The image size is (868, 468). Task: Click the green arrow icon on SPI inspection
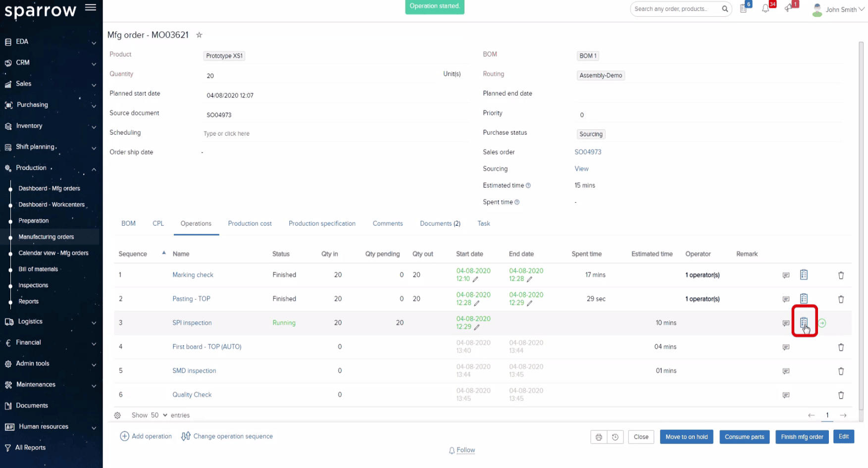(x=822, y=323)
